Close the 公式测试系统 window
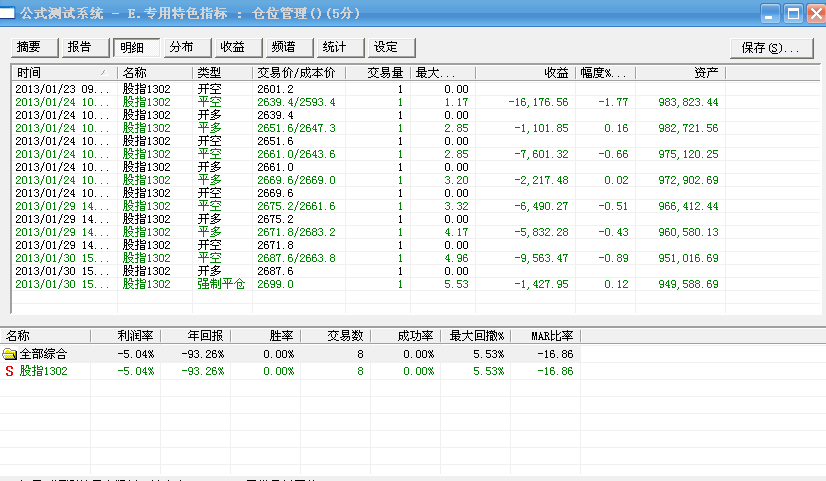The height and width of the screenshot is (481, 826). click(813, 14)
